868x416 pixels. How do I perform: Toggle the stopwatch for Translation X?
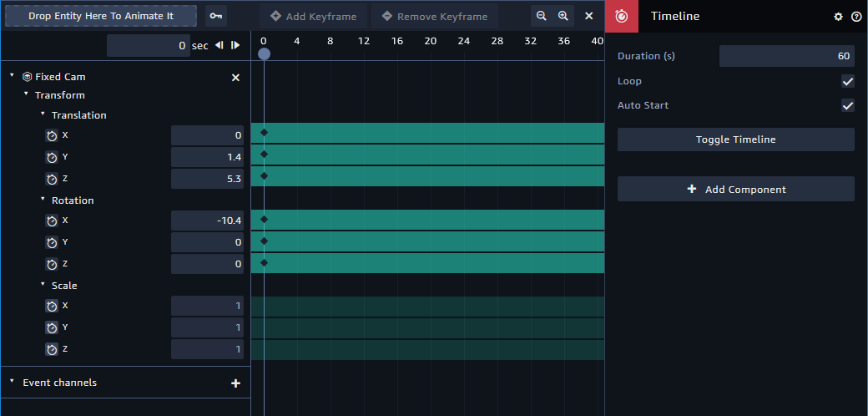tap(52, 135)
